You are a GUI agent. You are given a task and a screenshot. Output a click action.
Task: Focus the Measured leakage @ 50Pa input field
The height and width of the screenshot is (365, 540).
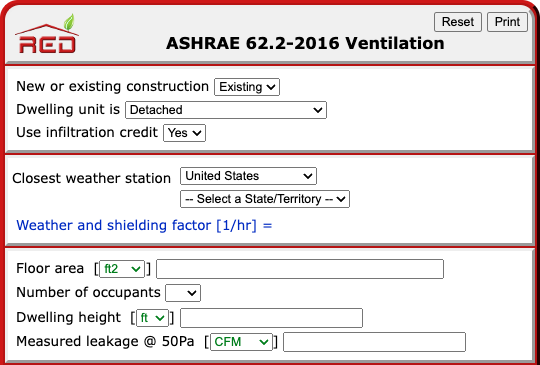[x=374, y=342]
